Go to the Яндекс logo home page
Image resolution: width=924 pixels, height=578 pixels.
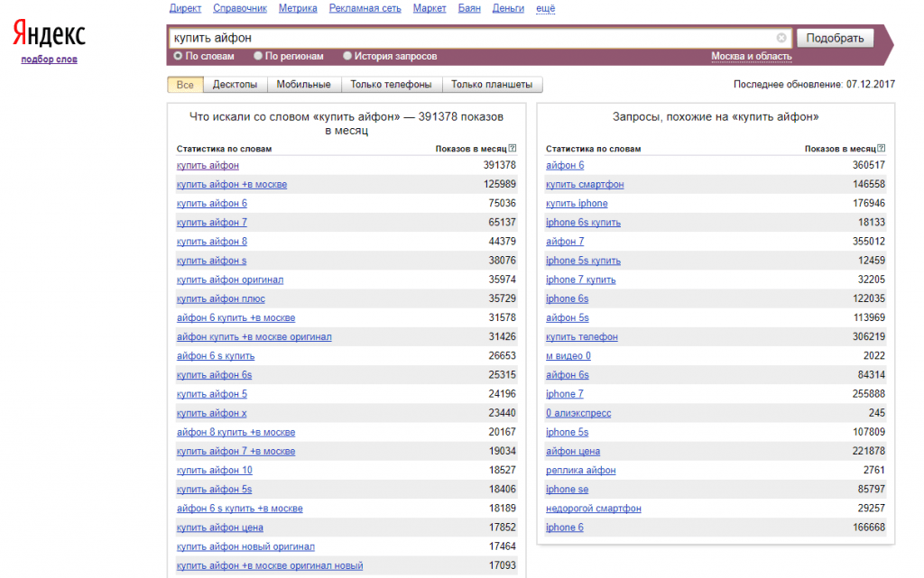(50, 33)
